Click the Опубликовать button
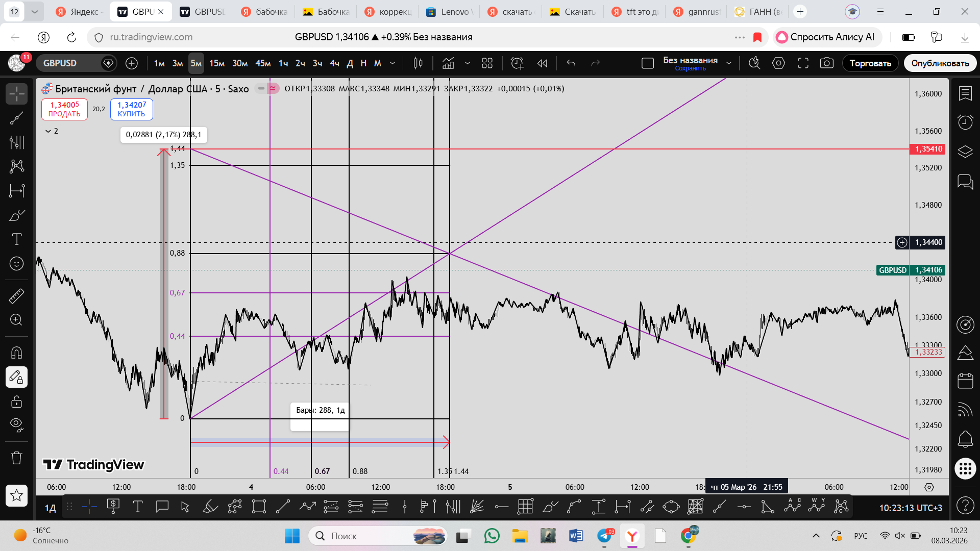Viewport: 980px width, 551px height. (x=940, y=63)
